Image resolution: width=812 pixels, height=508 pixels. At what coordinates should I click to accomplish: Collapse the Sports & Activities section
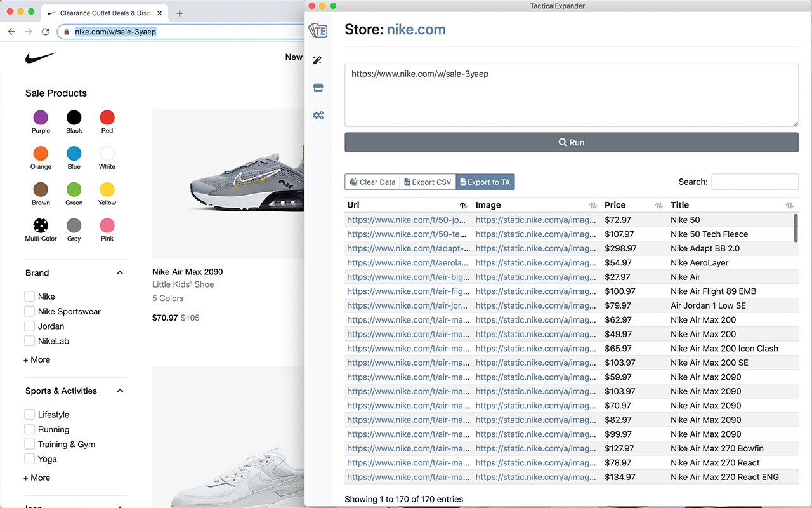[120, 391]
